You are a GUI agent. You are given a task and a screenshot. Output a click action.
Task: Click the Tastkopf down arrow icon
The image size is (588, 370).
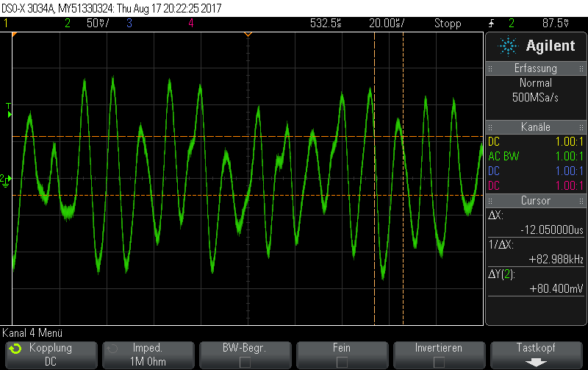tap(536, 363)
